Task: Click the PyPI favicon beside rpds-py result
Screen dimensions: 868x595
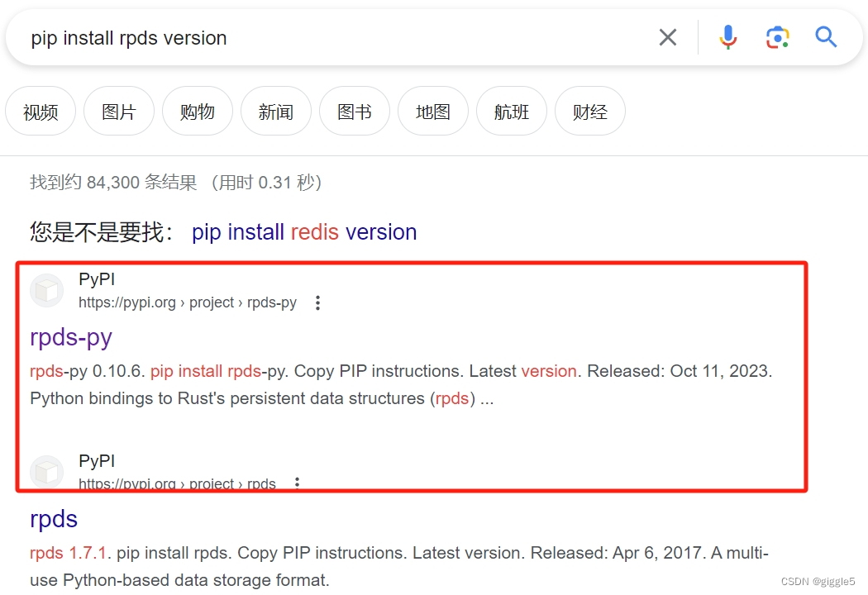Action: [x=46, y=290]
